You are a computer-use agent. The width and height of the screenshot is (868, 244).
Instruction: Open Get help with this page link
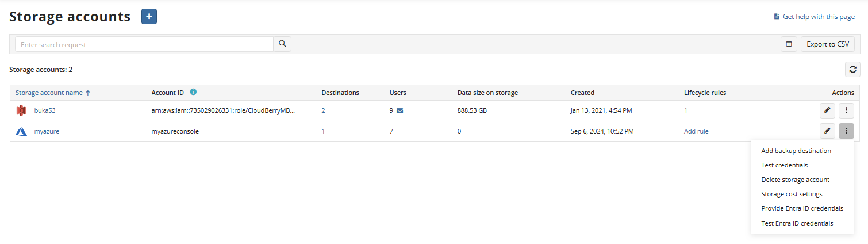tap(818, 17)
